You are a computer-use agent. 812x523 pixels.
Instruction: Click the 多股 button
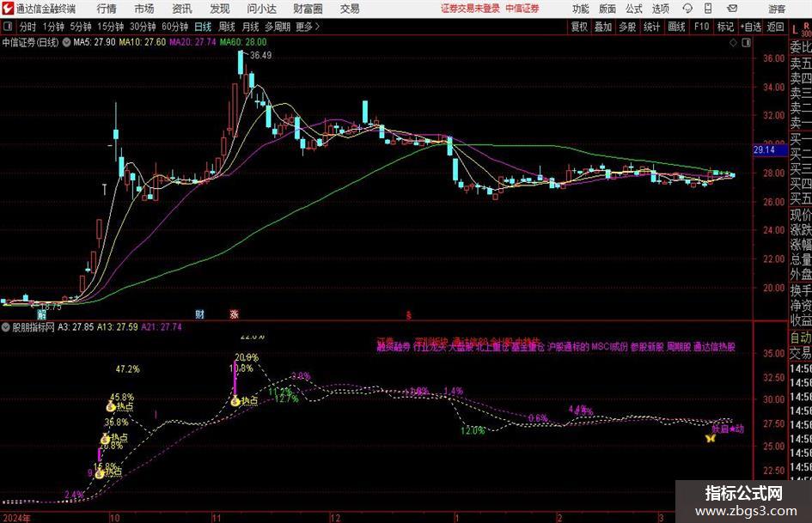coord(627,27)
